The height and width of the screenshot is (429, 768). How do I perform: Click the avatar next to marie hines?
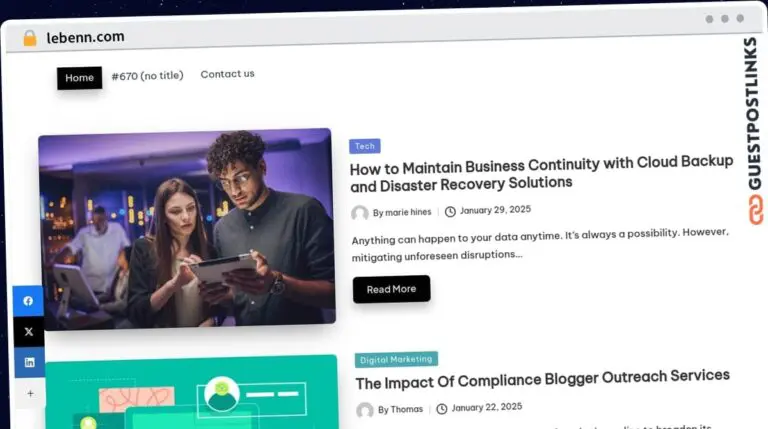(360, 213)
